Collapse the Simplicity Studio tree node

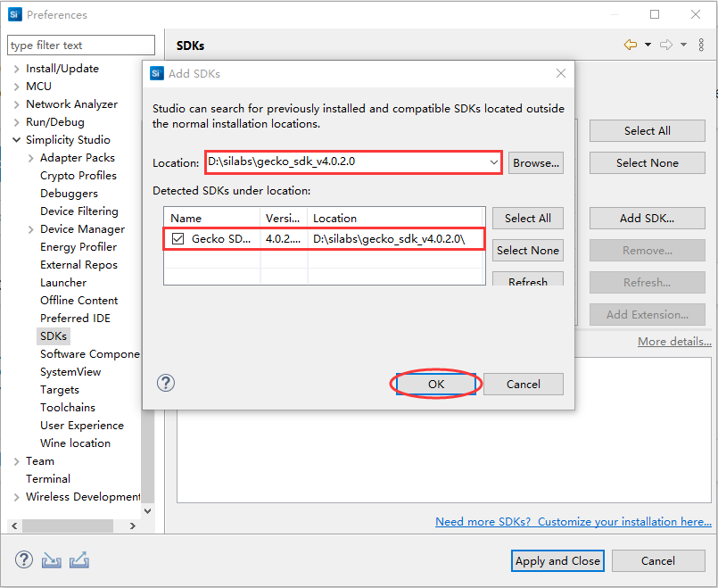[16, 140]
